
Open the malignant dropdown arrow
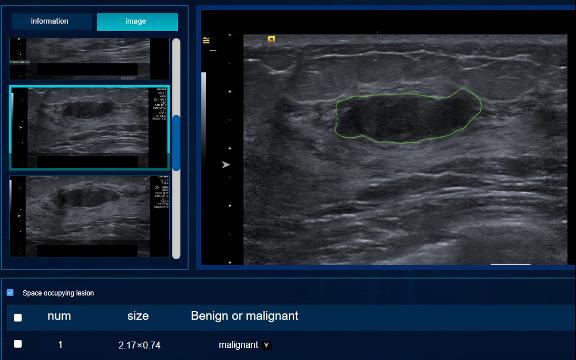[x=267, y=345]
